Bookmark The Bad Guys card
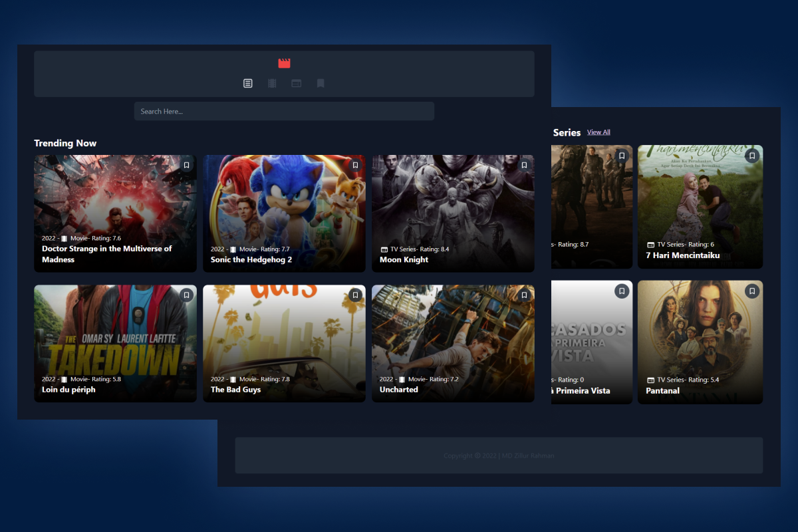This screenshot has height=532, width=798. pyautogui.click(x=355, y=295)
